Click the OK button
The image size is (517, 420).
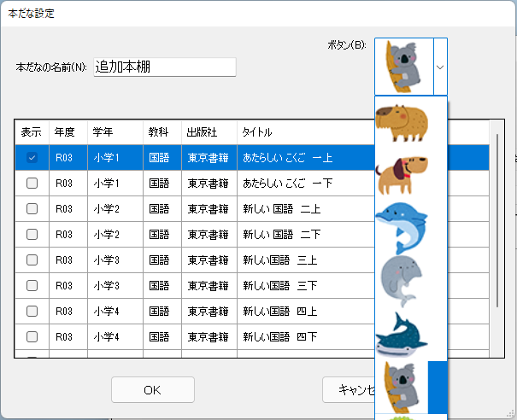(153, 390)
